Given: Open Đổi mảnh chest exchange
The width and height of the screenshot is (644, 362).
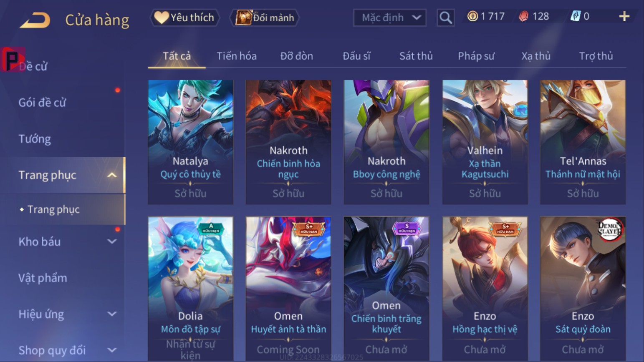Looking at the screenshot, I should click(265, 18).
